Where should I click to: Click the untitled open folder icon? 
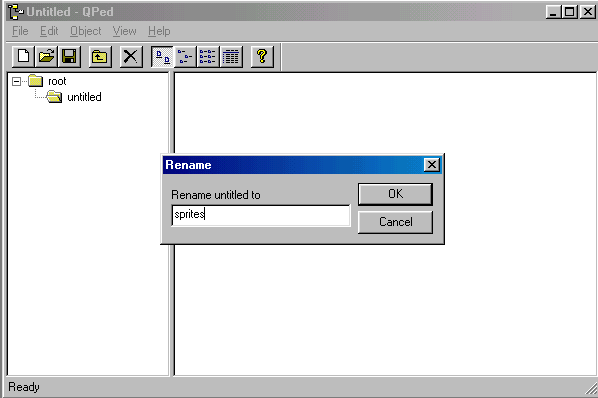tap(54, 97)
